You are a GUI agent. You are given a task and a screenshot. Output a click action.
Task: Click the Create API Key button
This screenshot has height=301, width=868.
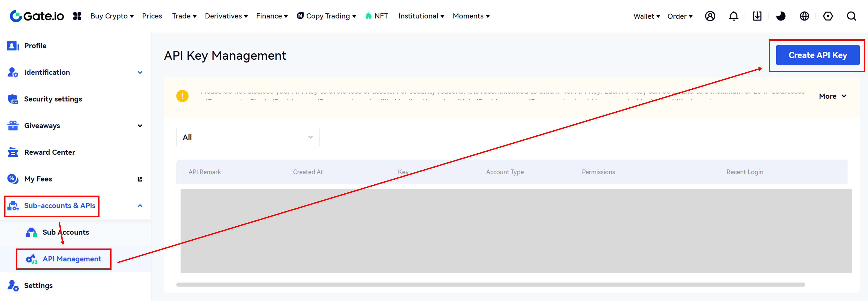pyautogui.click(x=817, y=55)
